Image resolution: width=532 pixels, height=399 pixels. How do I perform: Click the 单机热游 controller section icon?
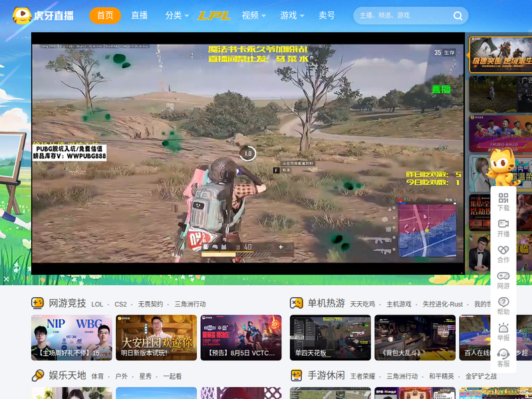[297, 303]
